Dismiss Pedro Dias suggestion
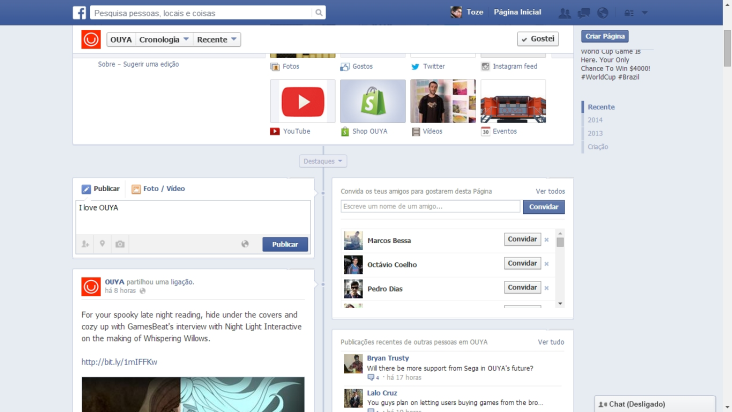The height and width of the screenshot is (412, 732). pos(547,288)
